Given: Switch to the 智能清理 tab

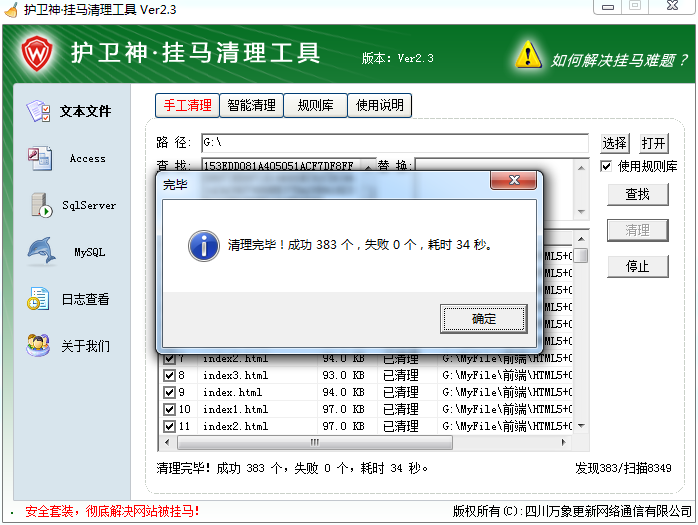Looking at the screenshot, I should coord(251,105).
